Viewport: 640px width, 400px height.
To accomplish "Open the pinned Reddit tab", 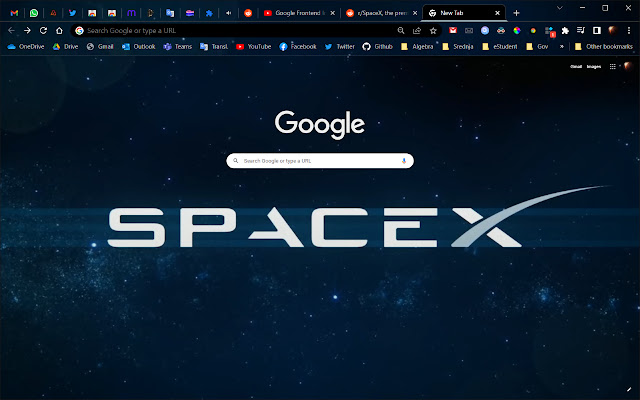I will point(248,13).
